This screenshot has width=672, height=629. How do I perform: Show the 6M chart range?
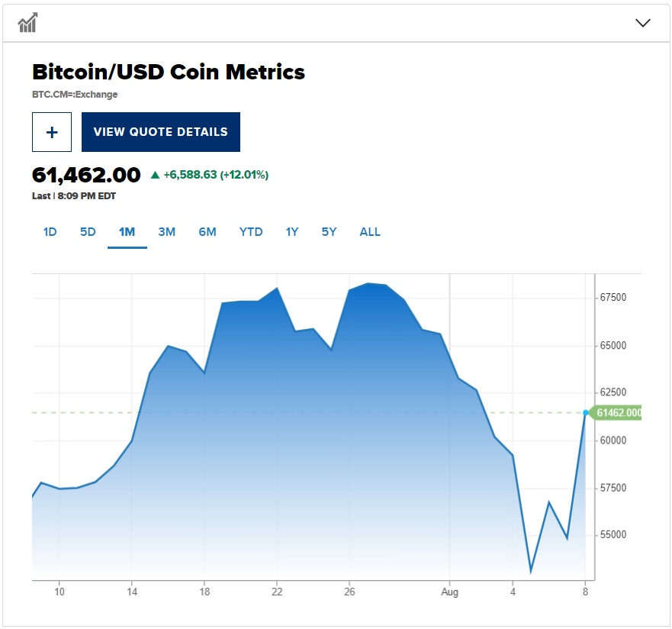tap(207, 232)
